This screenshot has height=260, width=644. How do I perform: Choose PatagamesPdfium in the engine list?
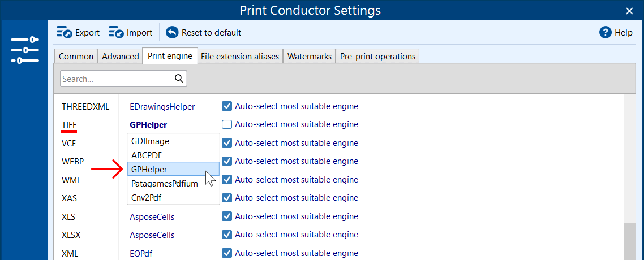[165, 184]
